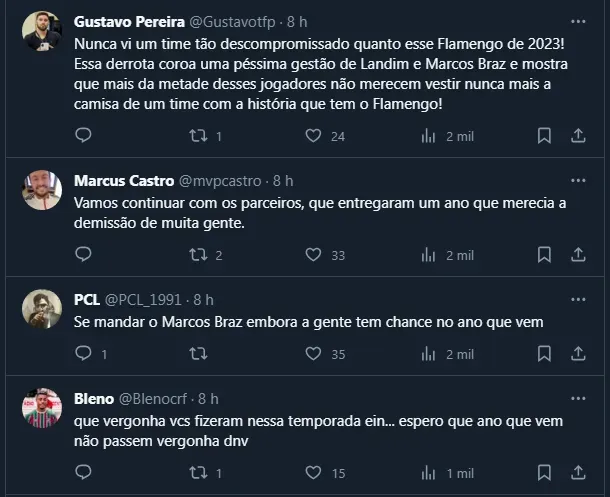Open more options on Marcus Castro's tweet
This screenshot has width=610, height=497.
(x=578, y=181)
